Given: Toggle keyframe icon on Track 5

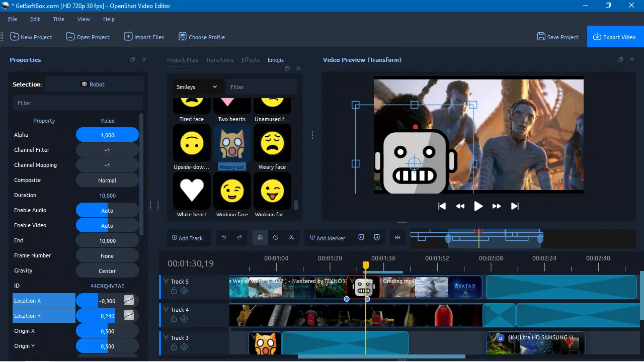Looking at the screenshot, I should [x=184, y=290].
